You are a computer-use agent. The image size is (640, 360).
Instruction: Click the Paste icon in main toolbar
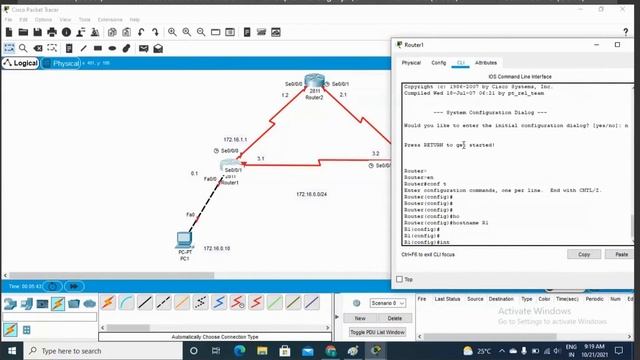coord(127,32)
